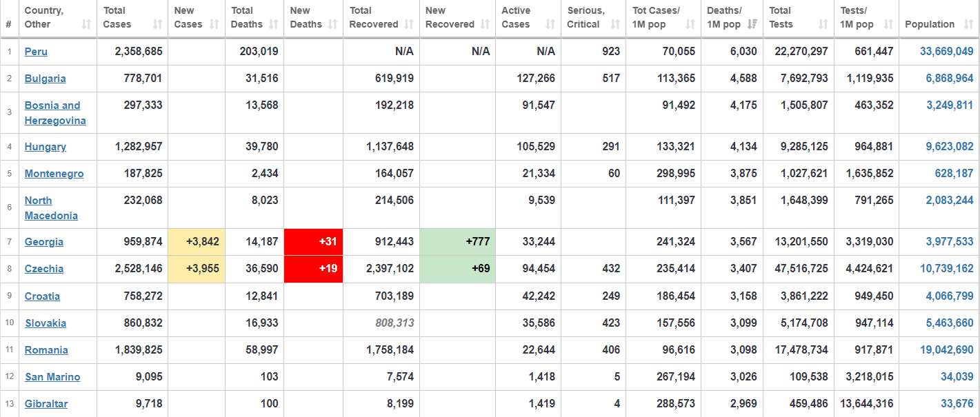Click the sort icon in Total Cases header
The width and height of the screenshot is (980, 417).
point(157,24)
